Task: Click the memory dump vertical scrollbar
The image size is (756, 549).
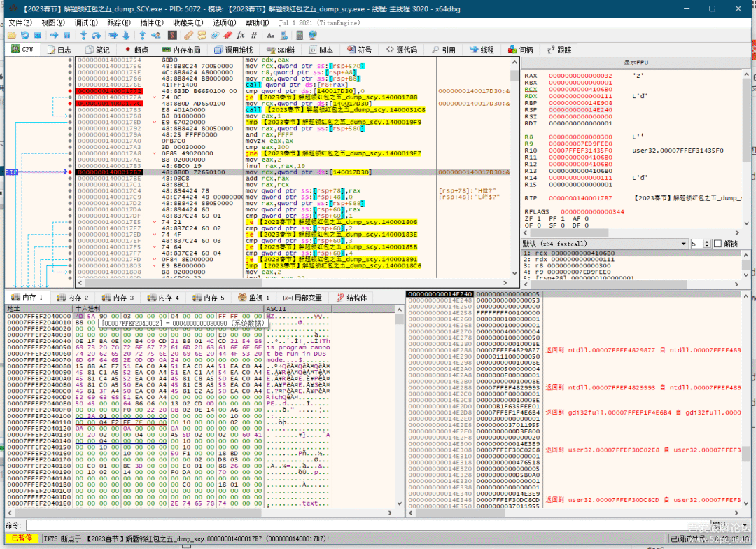Action: (399, 406)
